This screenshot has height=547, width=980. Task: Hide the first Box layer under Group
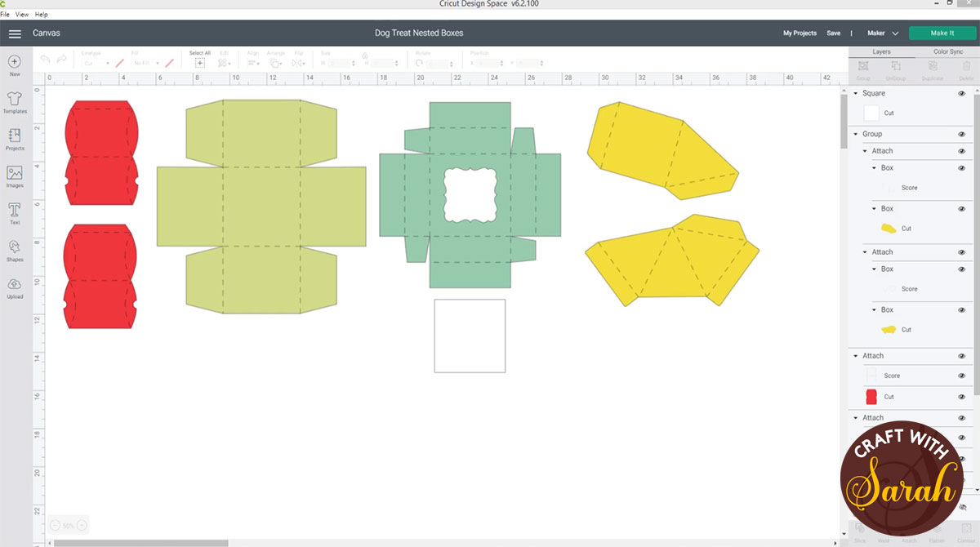point(961,168)
